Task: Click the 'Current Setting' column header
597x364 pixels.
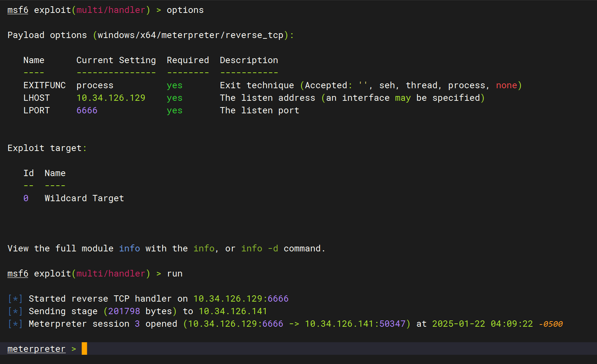Action: (116, 60)
